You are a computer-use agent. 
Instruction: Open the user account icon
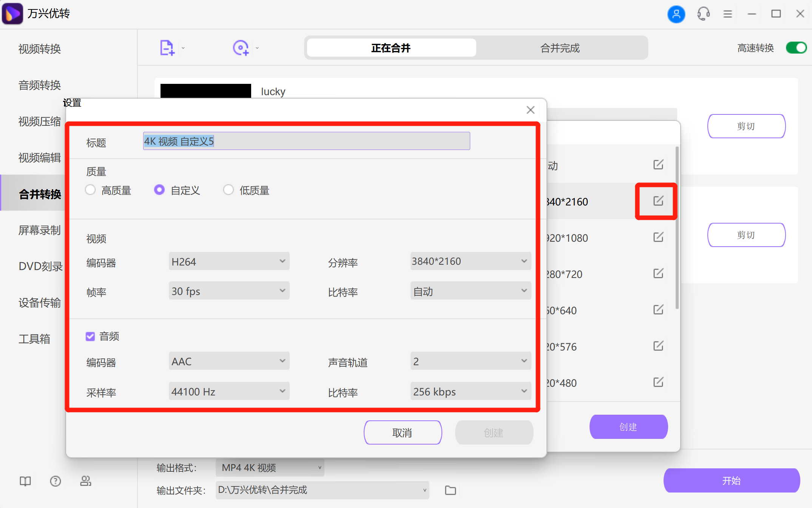[x=676, y=14]
